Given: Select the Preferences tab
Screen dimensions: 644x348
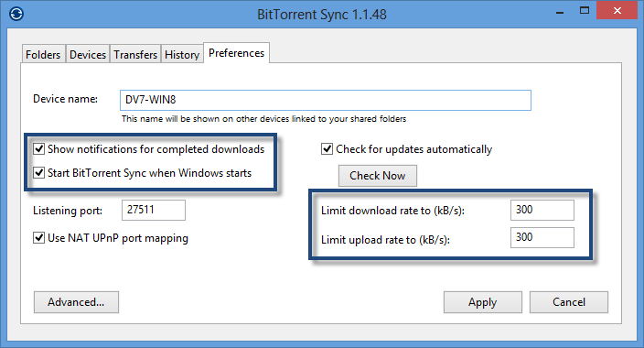Looking at the screenshot, I should [237, 52].
